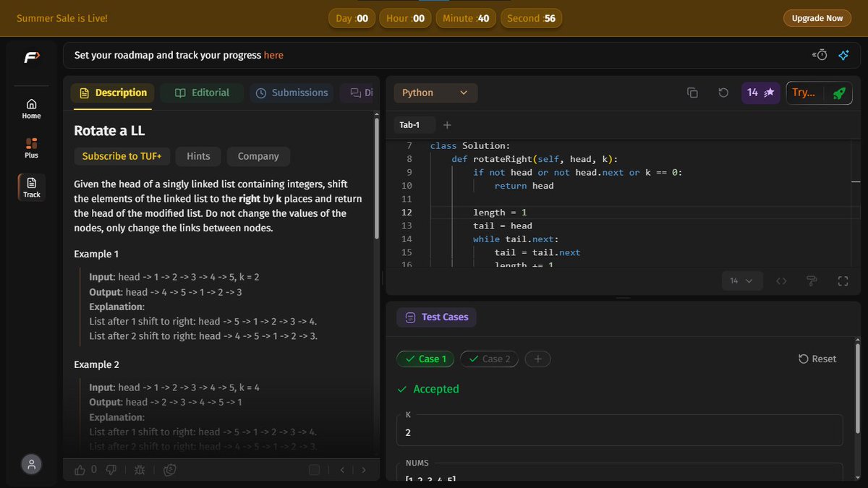Viewport: 868px width, 488px height.
Task: Click Subscribe to TUF+ button
Action: [x=122, y=156]
